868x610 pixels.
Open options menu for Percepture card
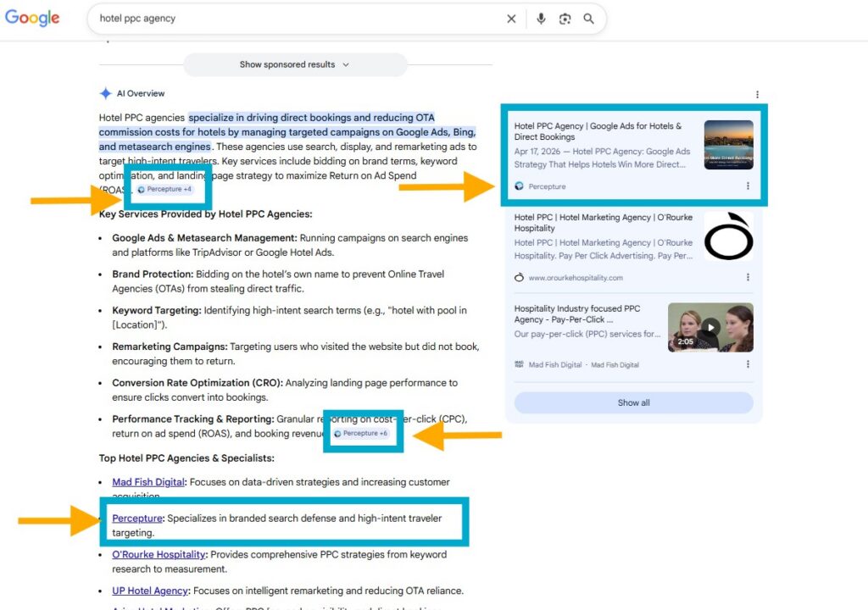point(748,186)
